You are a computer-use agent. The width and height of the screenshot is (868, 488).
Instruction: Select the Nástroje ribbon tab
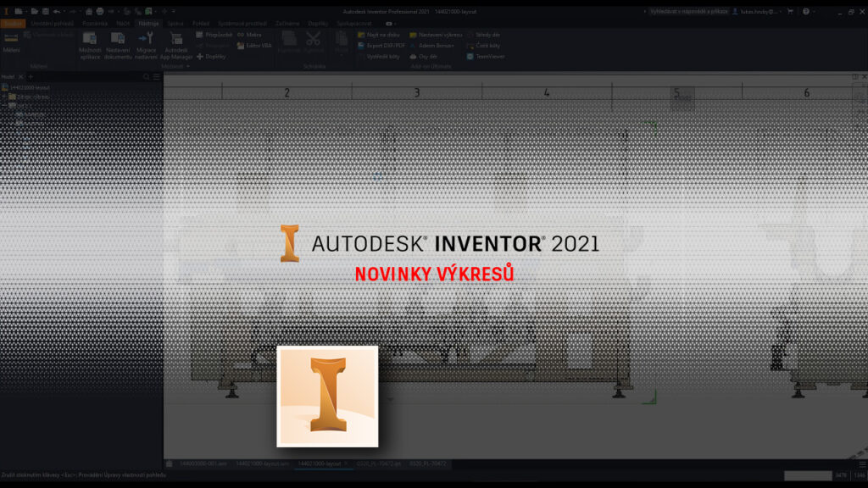[148, 23]
